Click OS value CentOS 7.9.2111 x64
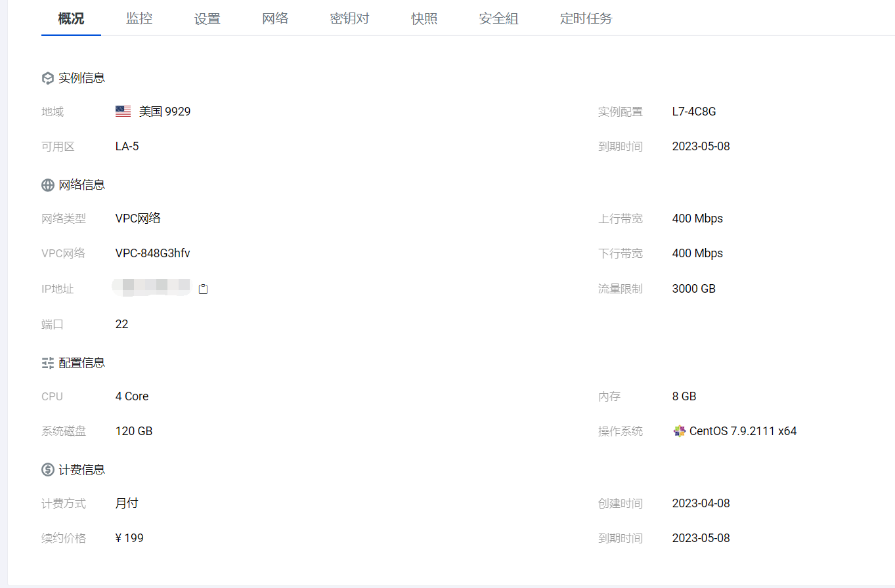This screenshot has height=588, width=895. pyautogui.click(x=743, y=431)
